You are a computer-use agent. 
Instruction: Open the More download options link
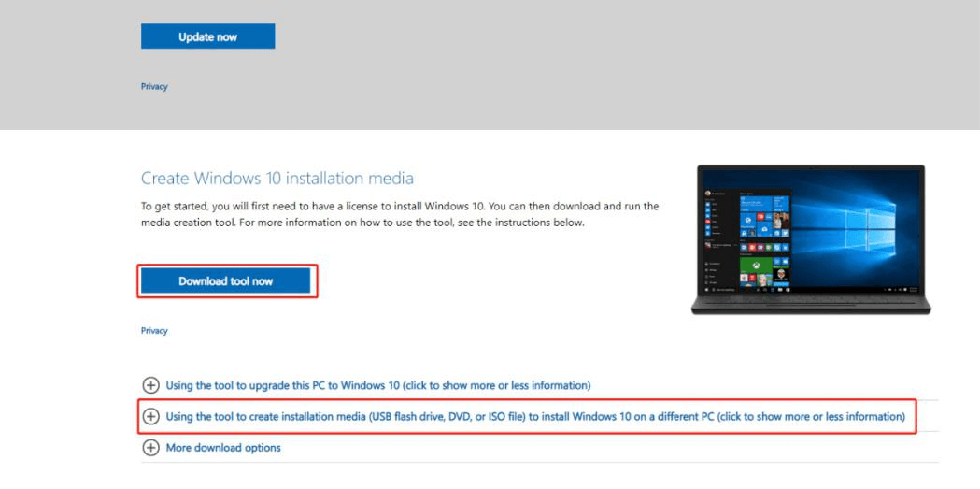click(x=223, y=448)
